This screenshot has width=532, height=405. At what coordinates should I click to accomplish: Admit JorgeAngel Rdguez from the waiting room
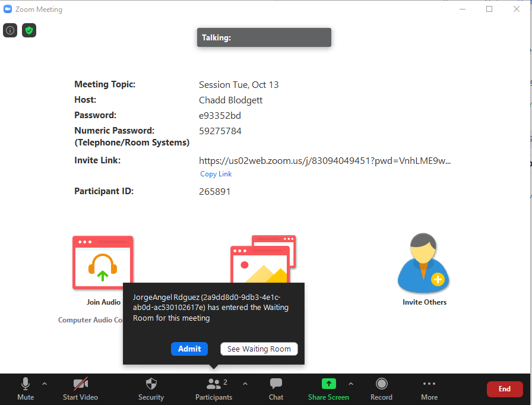pyautogui.click(x=189, y=349)
